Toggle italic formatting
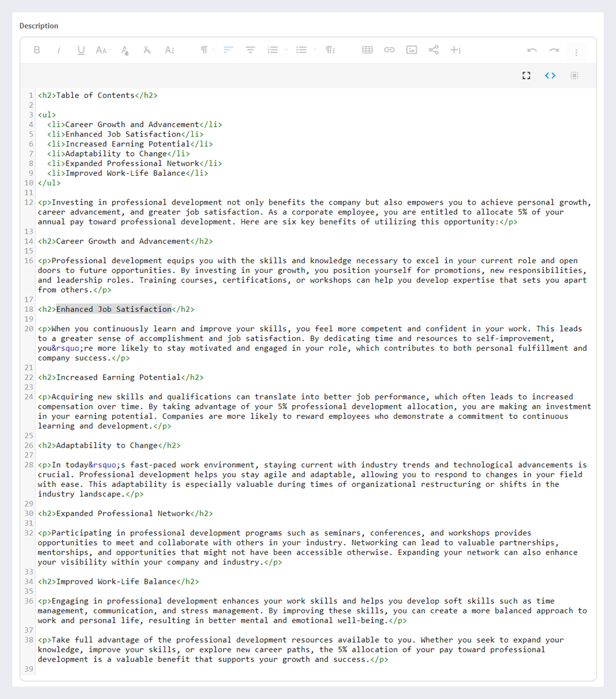 click(x=59, y=50)
